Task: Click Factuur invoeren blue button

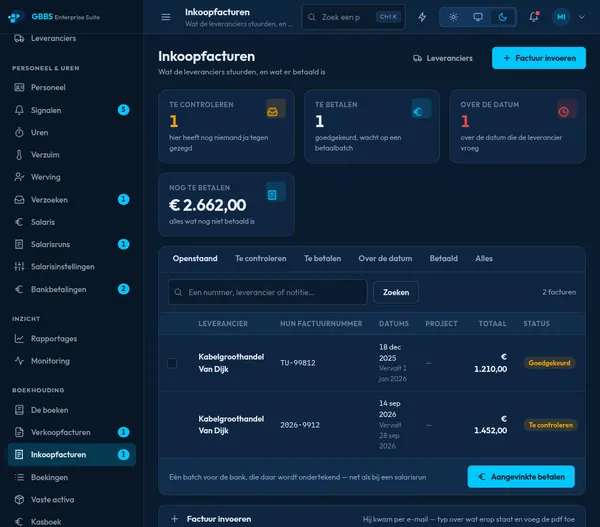Action: point(539,58)
